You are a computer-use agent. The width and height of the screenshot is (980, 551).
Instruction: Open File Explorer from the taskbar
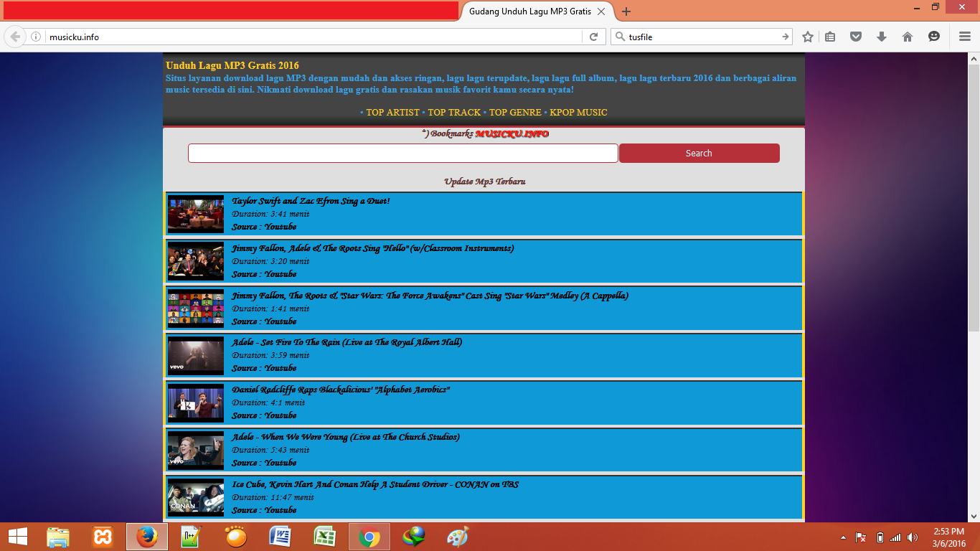[58, 537]
